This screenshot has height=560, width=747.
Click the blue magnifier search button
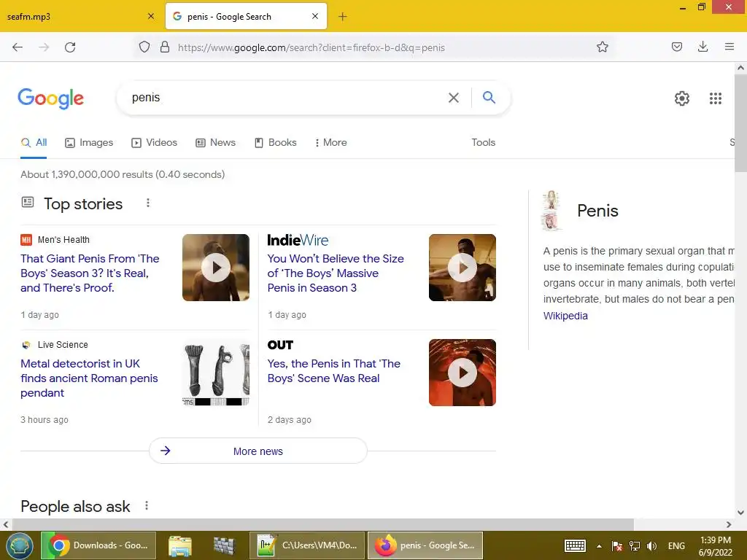(489, 98)
